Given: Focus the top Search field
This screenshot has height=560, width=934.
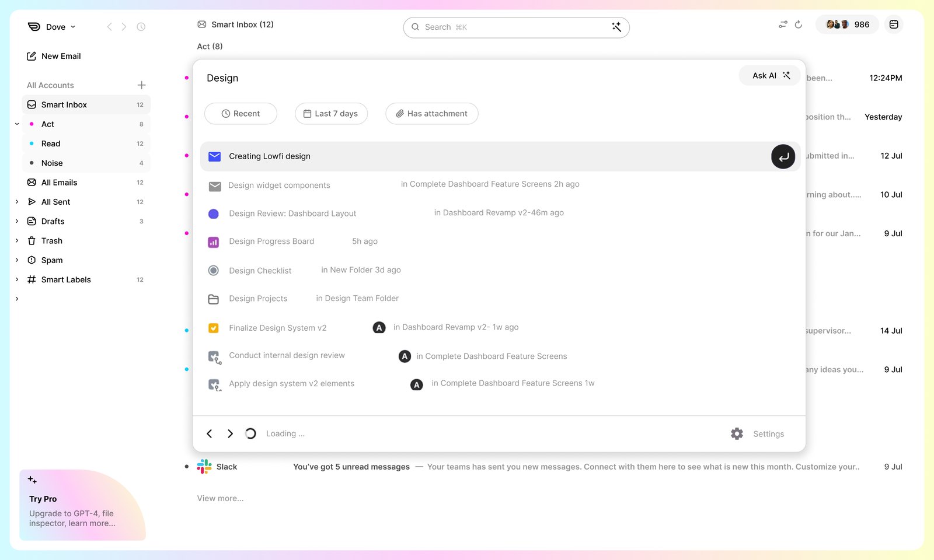Looking at the screenshot, I should (516, 27).
